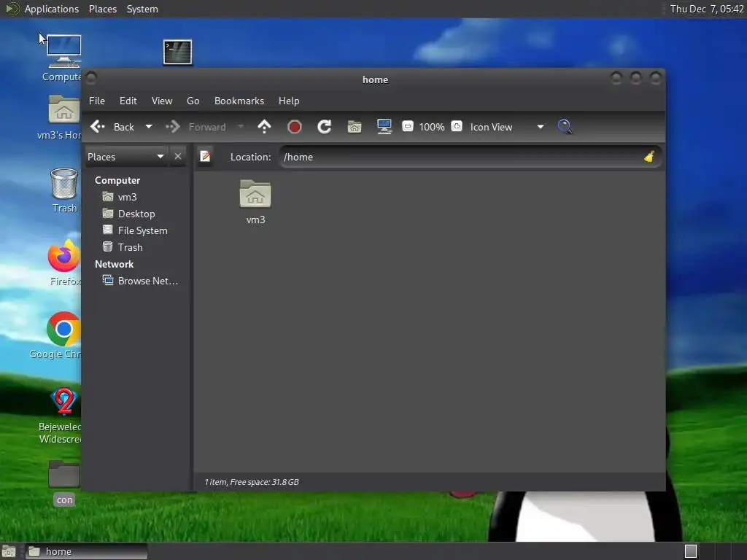
Task: Open the Applications menu in the top panel
Action: pyautogui.click(x=52, y=9)
